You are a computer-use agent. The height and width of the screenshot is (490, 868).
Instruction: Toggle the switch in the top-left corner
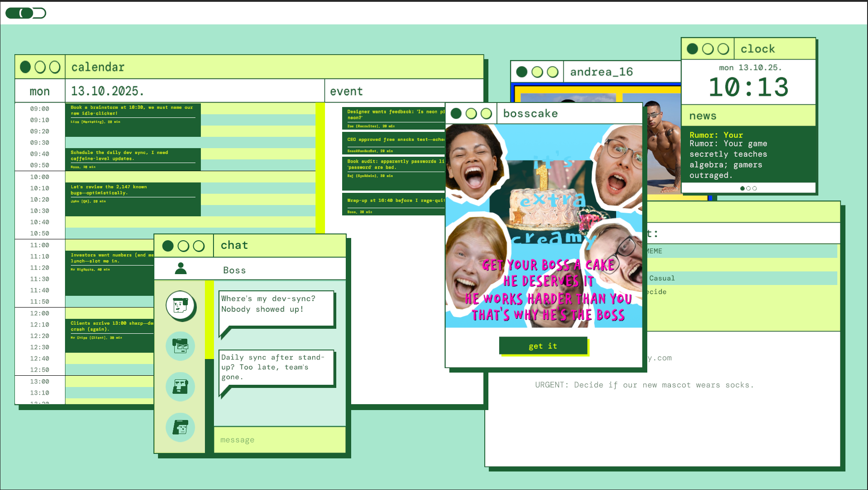pos(26,13)
